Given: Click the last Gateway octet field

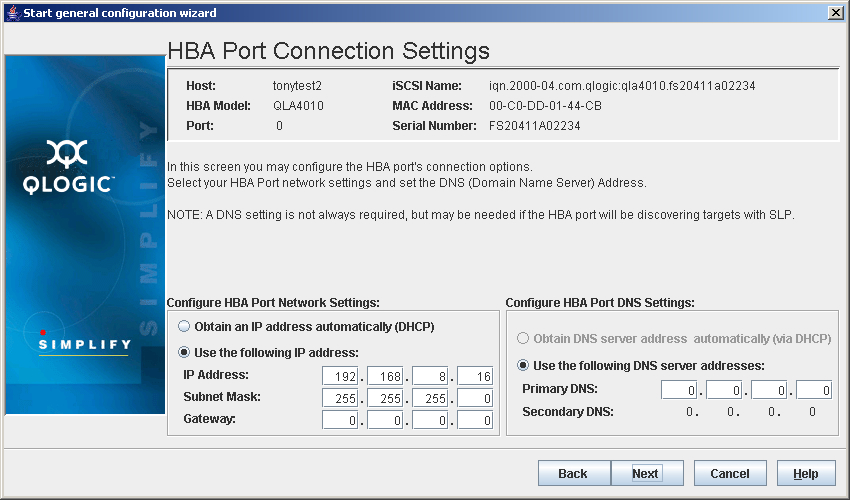Looking at the screenshot, I should [x=475, y=420].
